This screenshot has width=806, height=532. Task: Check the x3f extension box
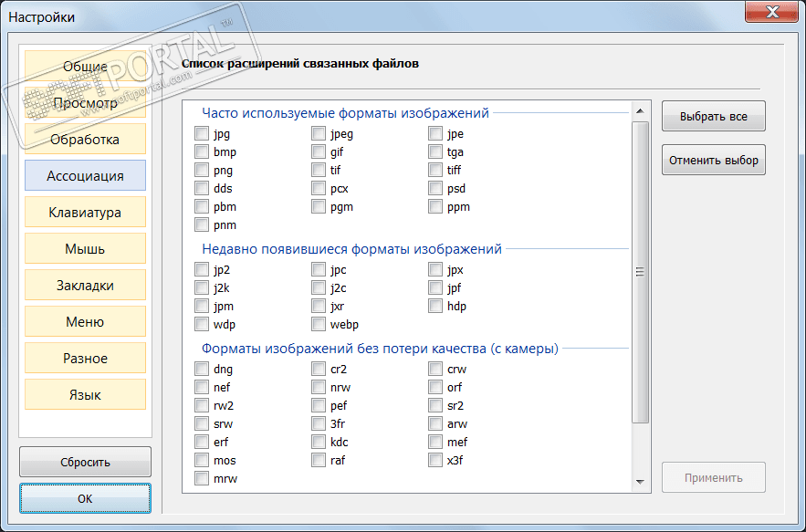(x=434, y=460)
